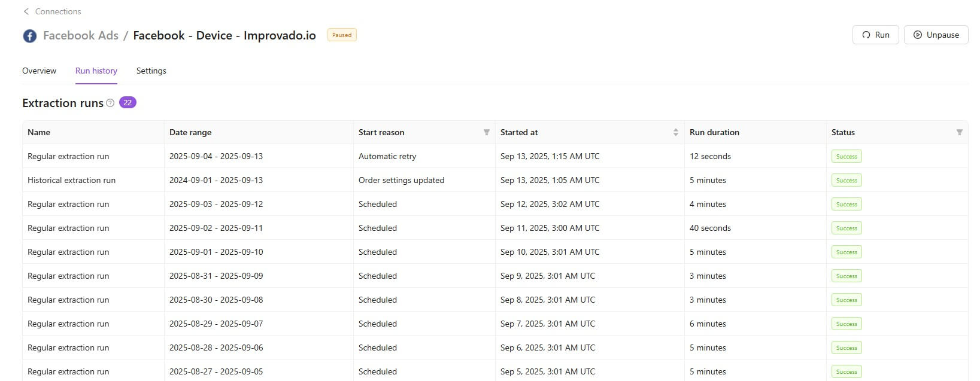Screen dimensions: 980x381
Task: Click the 22 runs count badge
Action: pyautogui.click(x=128, y=102)
